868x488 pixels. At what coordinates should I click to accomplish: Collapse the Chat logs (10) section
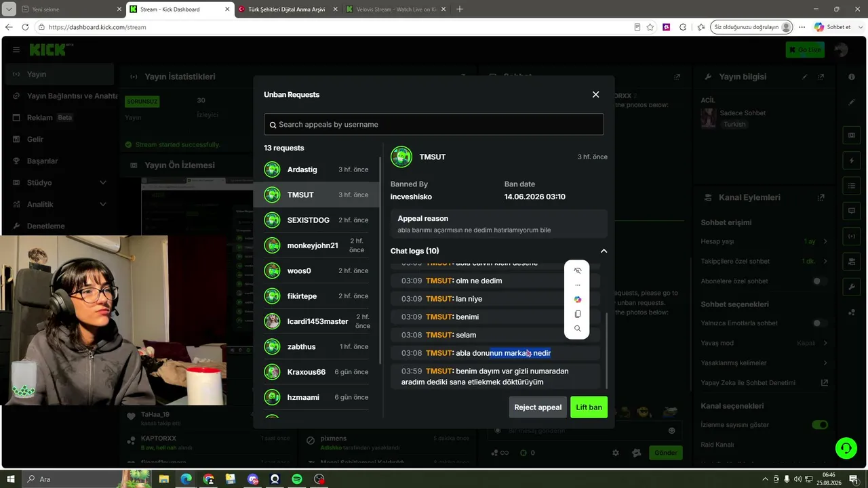[604, 251]
